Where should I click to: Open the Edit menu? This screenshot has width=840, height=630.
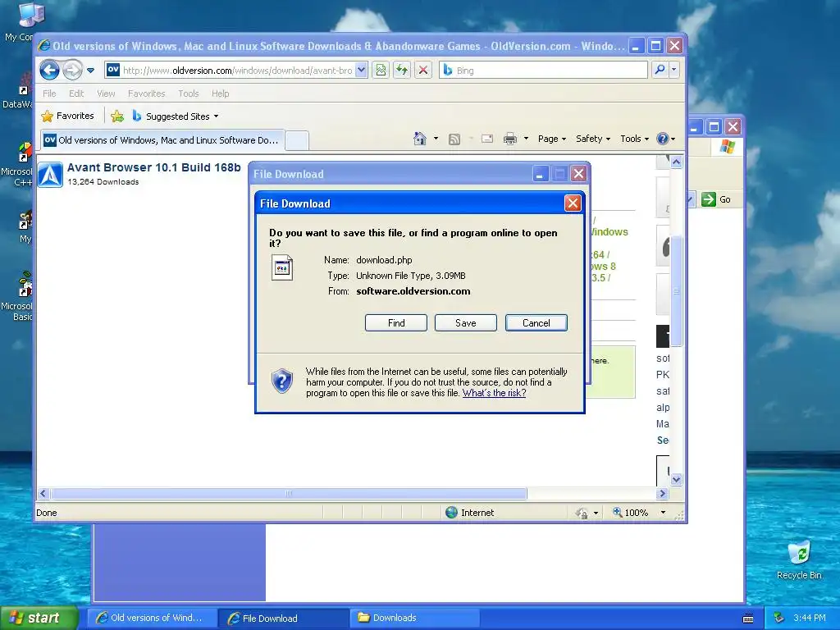pyautogui.click(x=76, y=94)
